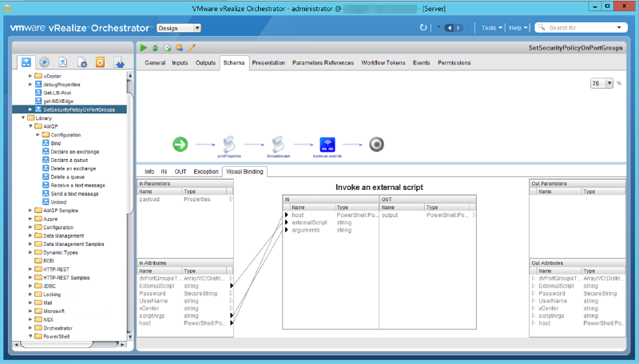The height and width of the screenshot is (364, 639).
Task: Select output row in OUT bindings
Action: pos(427,215)
